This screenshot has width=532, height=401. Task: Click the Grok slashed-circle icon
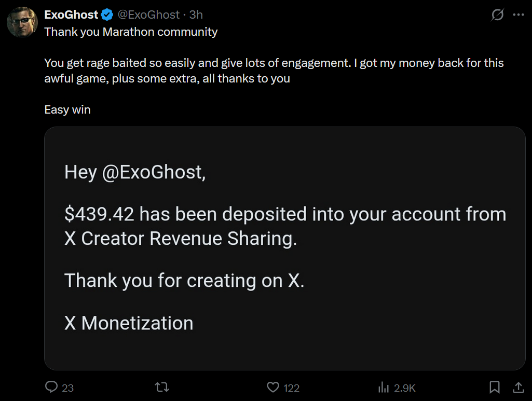pos(497,15)
